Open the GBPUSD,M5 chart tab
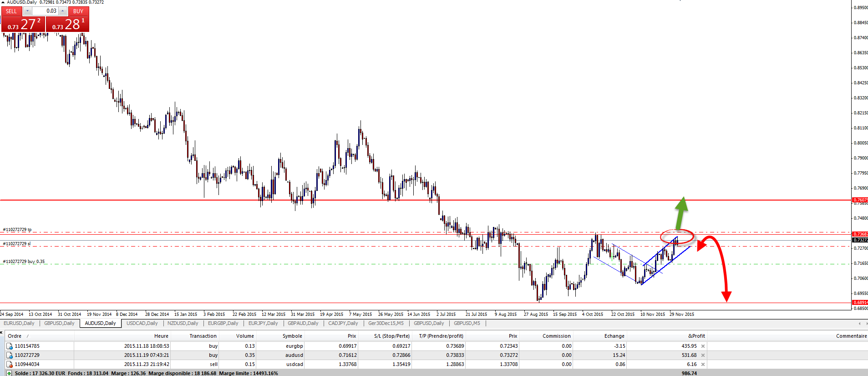 click(x=467, y=323)
